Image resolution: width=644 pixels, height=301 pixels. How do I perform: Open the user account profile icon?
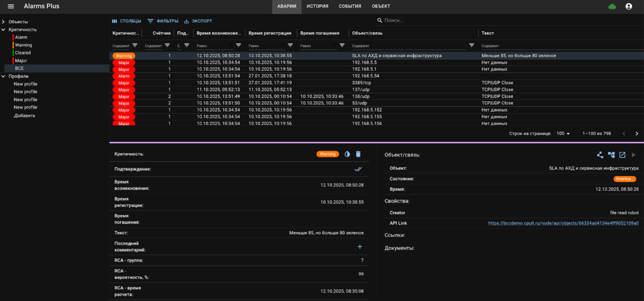point(628,6)
